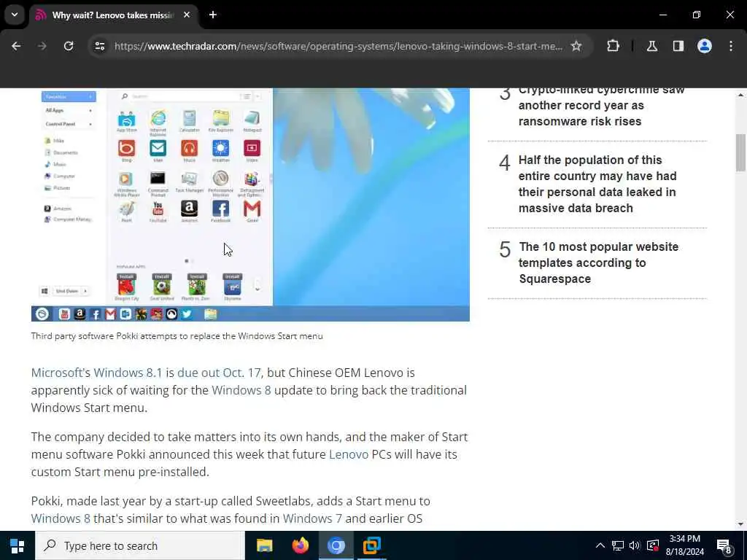Image resolution: width=747 pixels, height=560 pixels.
Task: Click the scrollbar down arrow
Action: pos(740,524)
